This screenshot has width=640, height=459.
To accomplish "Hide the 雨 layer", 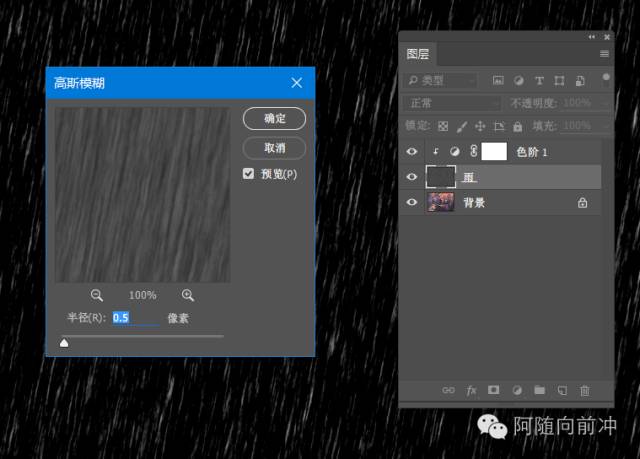I will click(411, 177).
